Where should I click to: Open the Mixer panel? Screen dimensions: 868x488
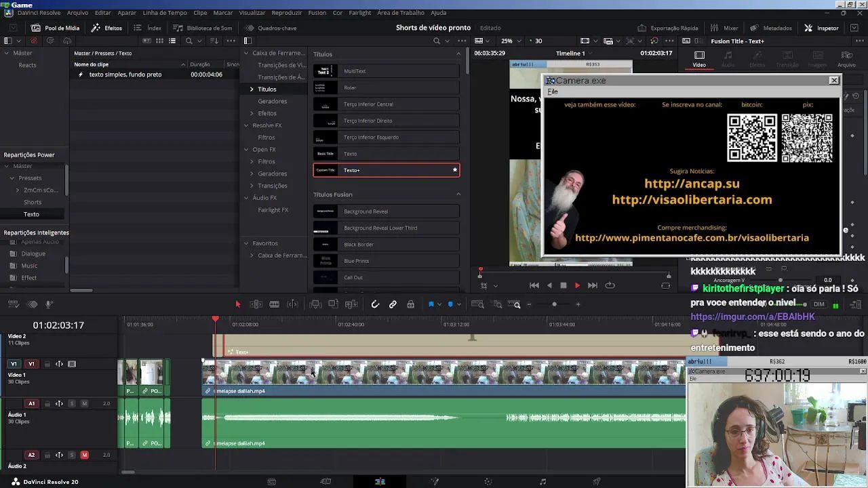tap(724, 28)
